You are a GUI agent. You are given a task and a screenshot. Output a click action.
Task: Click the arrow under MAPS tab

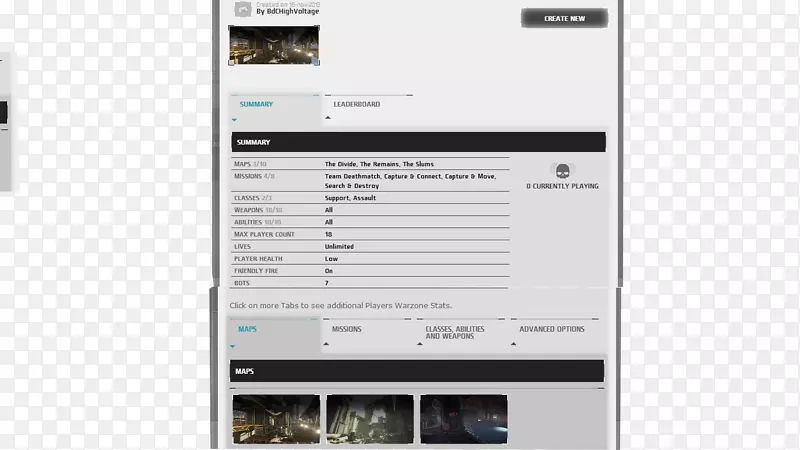coord(232,346)
